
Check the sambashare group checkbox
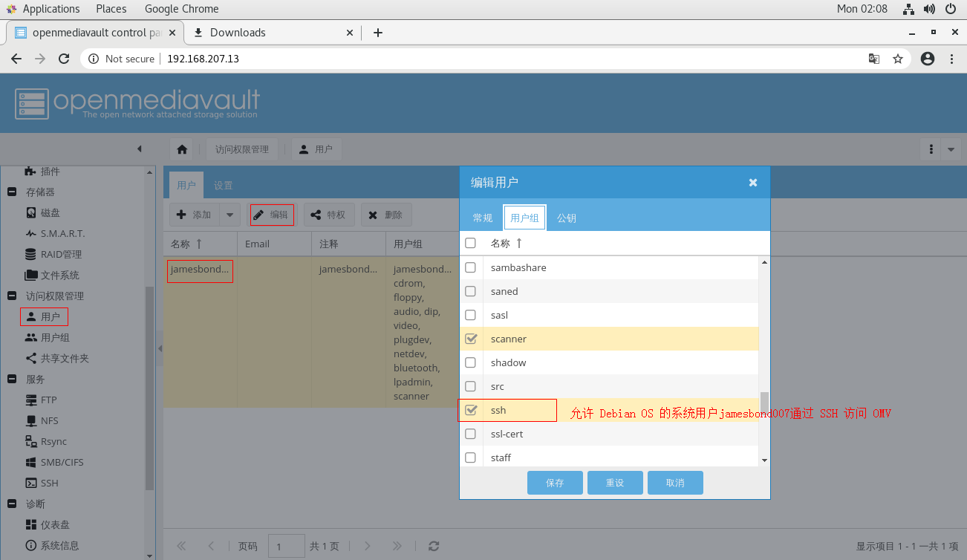[x=470, y=267]
